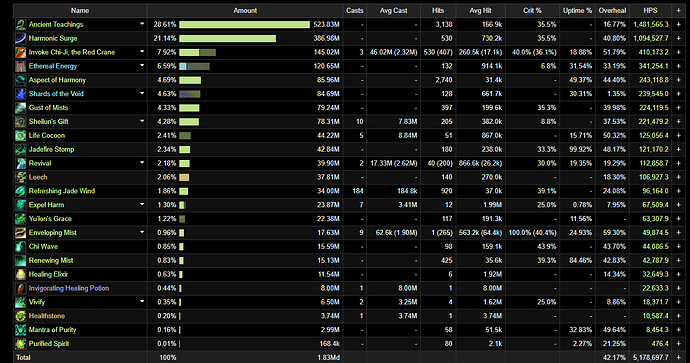Click the Shards of the Void icon
Image resolution: width=690 pixels, height=363 pixels.
(21, 94)
